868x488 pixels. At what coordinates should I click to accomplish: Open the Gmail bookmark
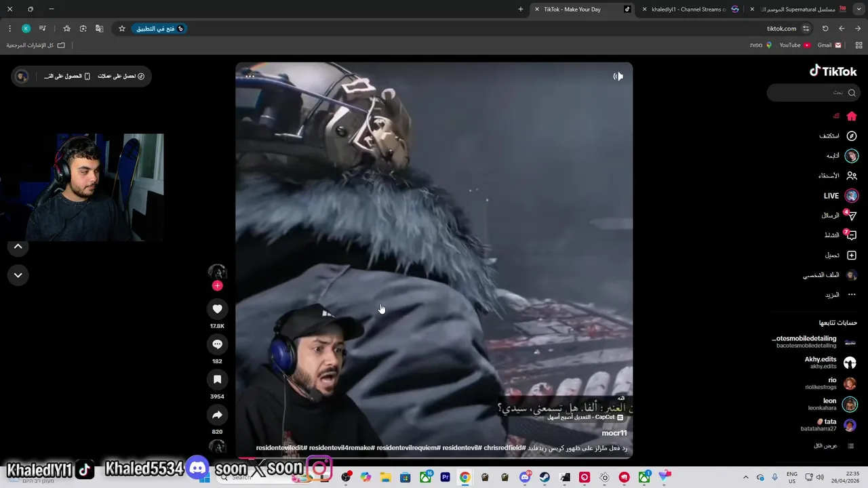(829, 45)
